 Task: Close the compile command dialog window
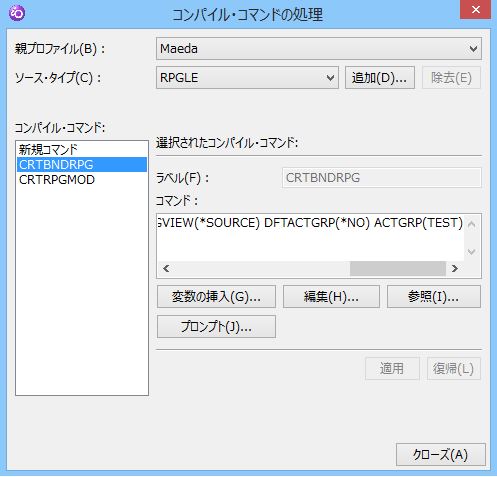coord(476,10)
